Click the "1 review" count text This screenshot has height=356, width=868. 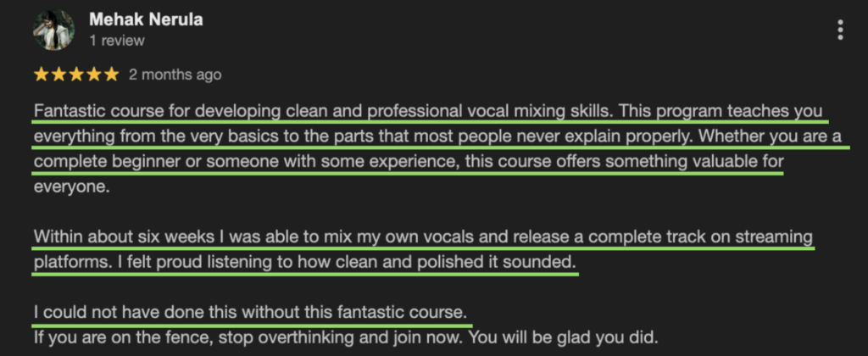point(116,40)
